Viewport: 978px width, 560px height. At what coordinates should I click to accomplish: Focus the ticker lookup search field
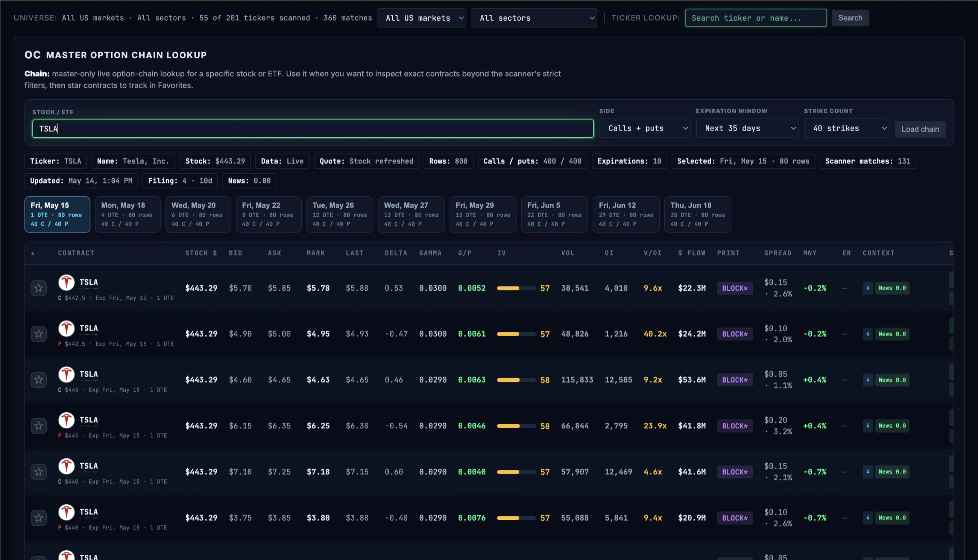click(x=756, y=18)
